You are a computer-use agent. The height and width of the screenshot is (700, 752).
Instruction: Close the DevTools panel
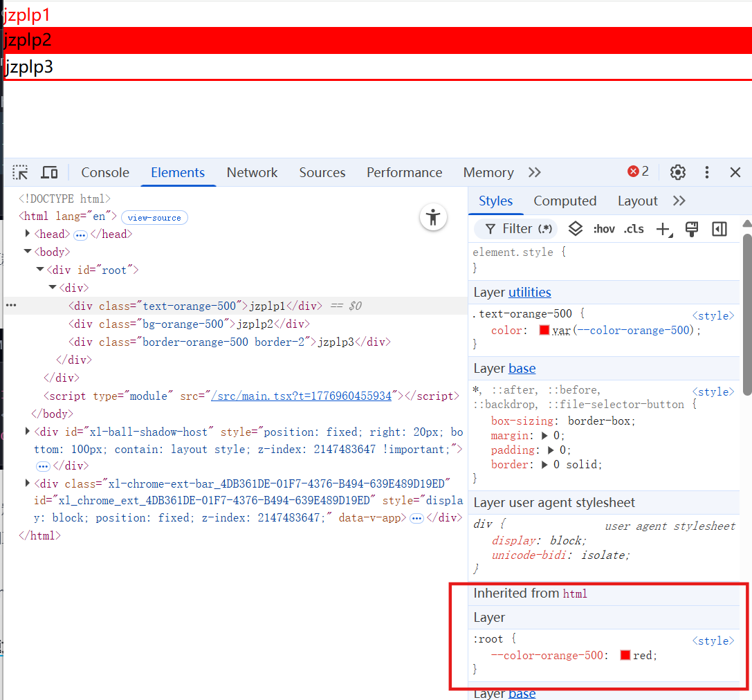tap(735, 172)
